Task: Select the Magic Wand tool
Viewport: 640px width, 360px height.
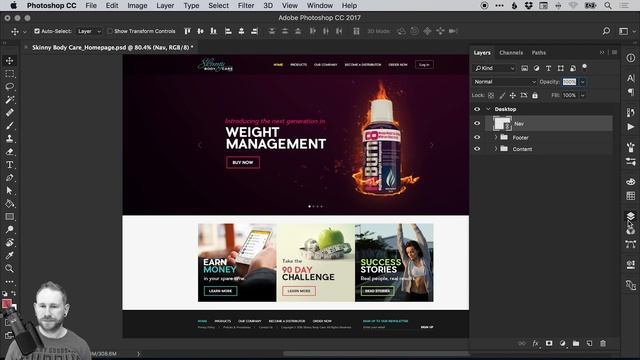Action: [x=9, y=100]
